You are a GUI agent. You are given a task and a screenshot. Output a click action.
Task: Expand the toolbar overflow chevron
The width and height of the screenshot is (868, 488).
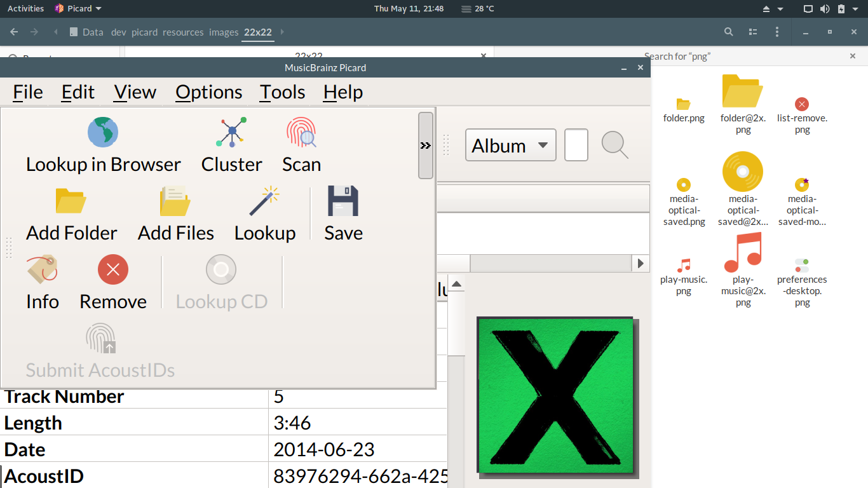[426, 146]
